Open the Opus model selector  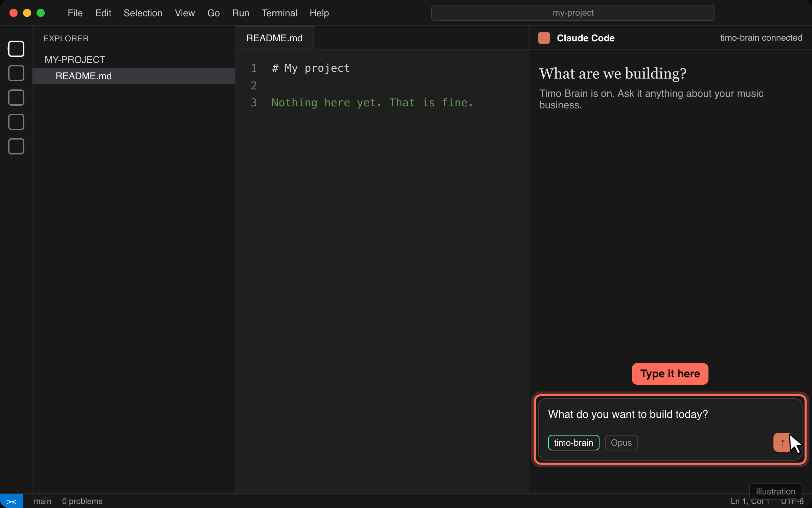click(x=621, y=443)
